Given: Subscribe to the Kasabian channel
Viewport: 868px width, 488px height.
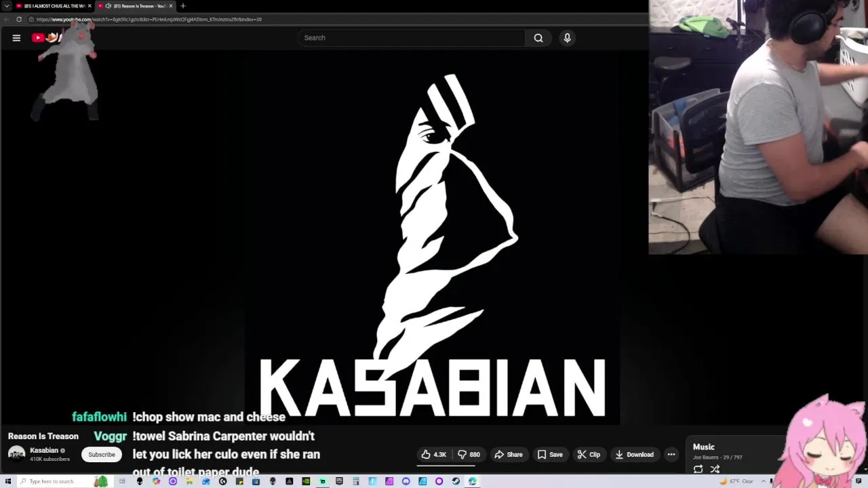Looking at the screenshot, I should [x=102, y=455].
